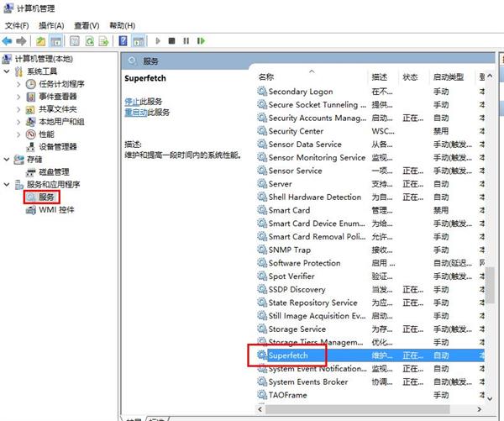Screen dimensions: 504x421
Task: Select 事件查看器 in the tree
Action: point(58,97)
